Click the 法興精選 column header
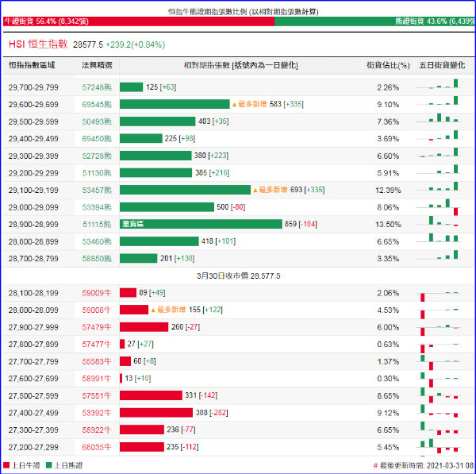The image size is (476, 474). coord(97,65)
